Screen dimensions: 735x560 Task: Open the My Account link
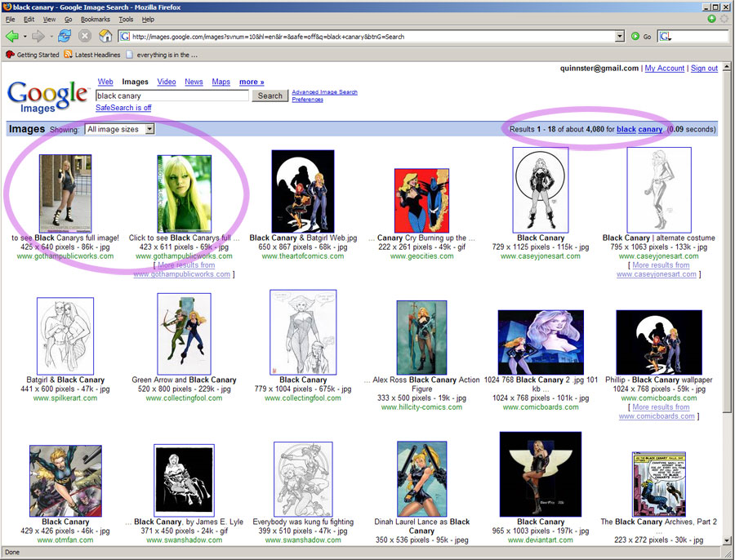click(x=664, y=69)
